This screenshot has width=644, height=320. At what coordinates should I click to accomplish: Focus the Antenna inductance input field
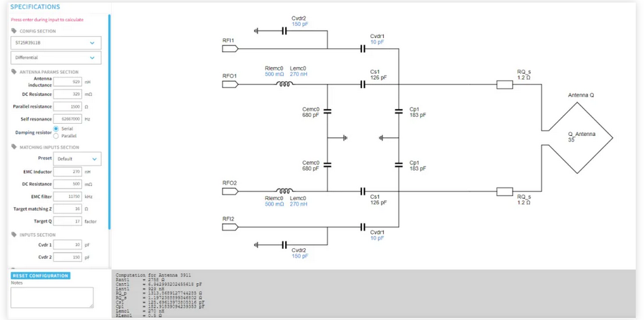tap(67, 82)
